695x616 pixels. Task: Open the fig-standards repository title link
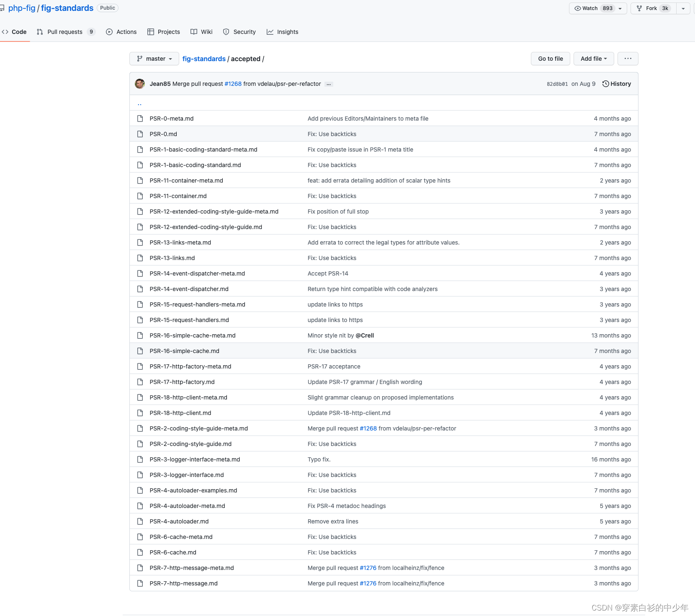click(67, 8)
